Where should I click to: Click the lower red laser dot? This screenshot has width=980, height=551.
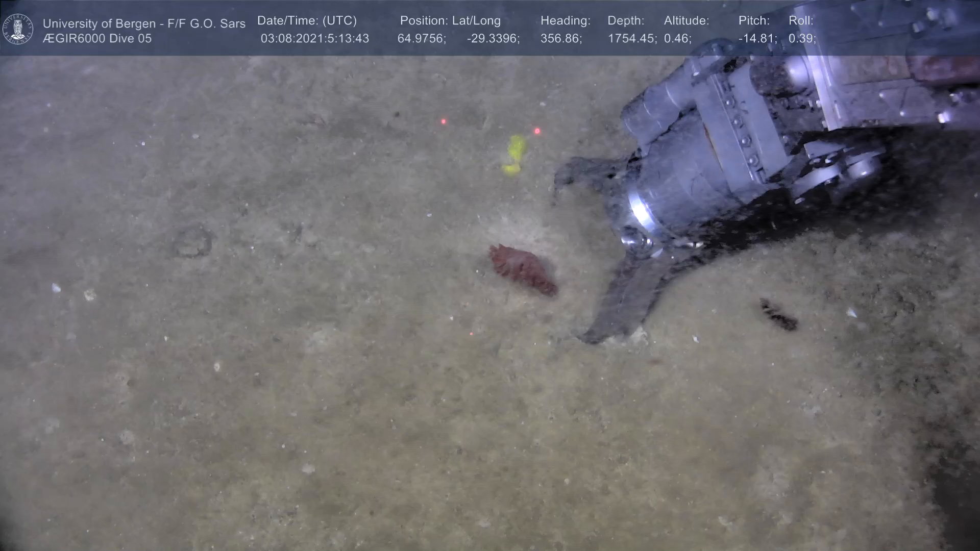(x=471, y=334)
